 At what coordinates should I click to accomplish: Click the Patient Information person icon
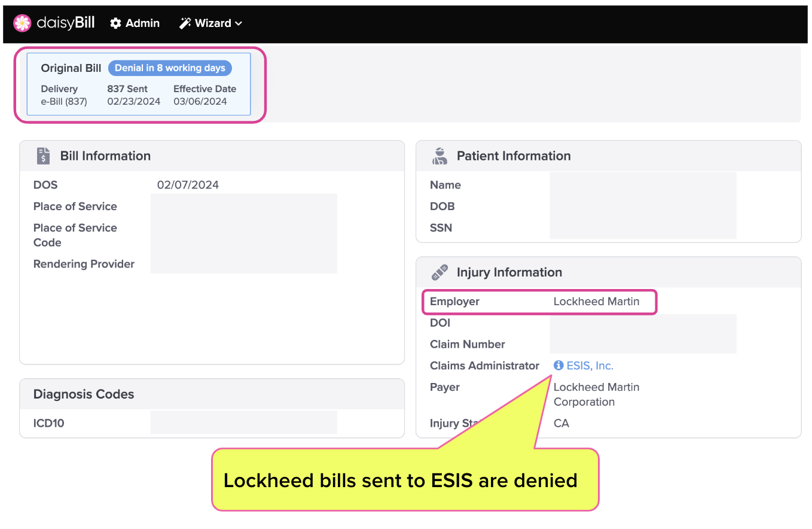tap(439, 156)
